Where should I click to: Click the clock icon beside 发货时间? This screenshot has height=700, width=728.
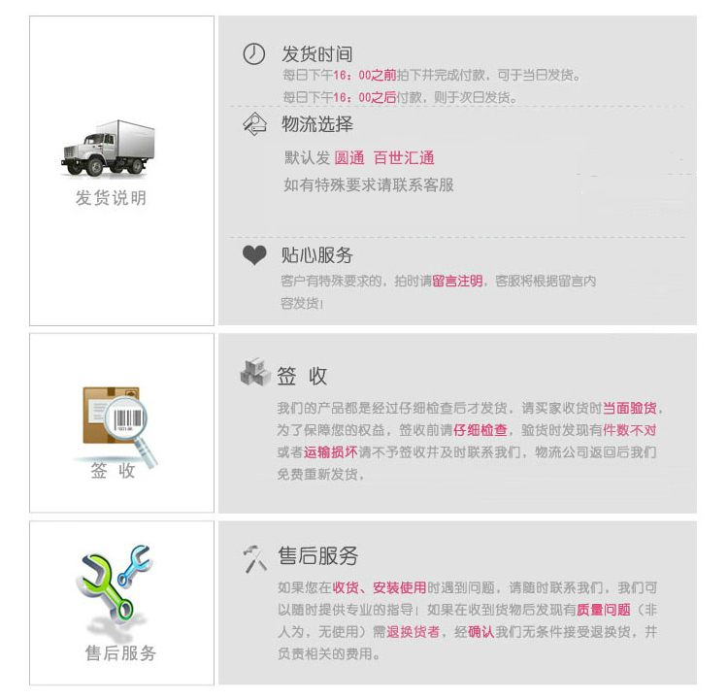coord(254,53)
